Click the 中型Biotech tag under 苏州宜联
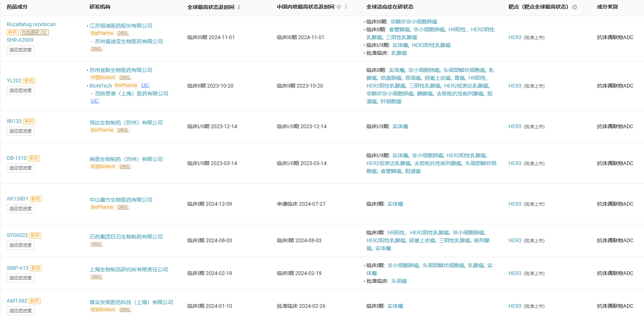644x319 pixels. tap(103, 78)
